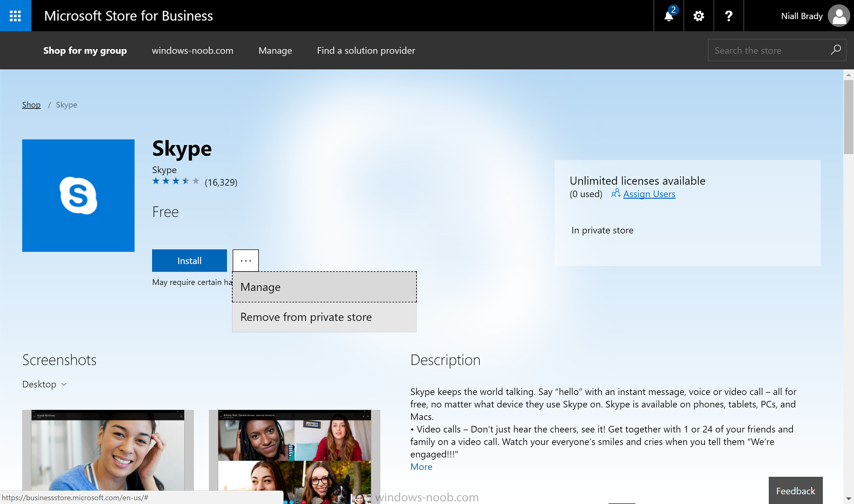The width and height of the screenshot is (854, 504).
Task: Toggle the ellipsis more options button
Action: tap(246, 260)
